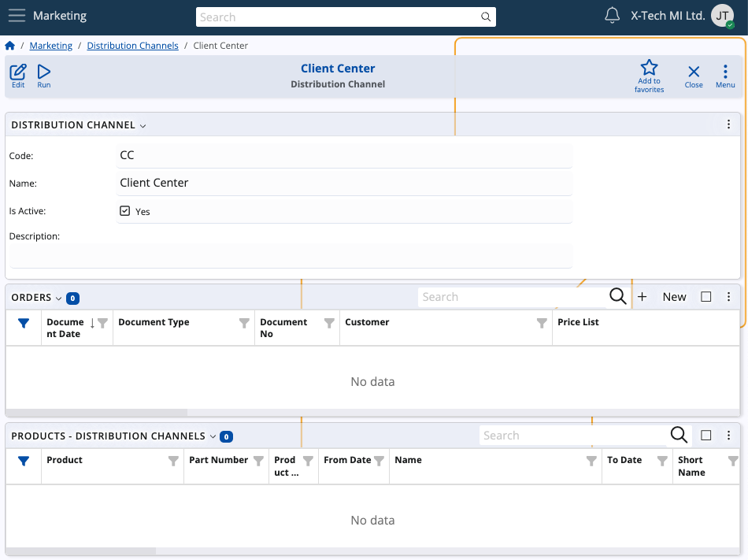Expand Products - Distribution Channels dropdown
This screenshot has width=748, height=560.
point(213,437)
